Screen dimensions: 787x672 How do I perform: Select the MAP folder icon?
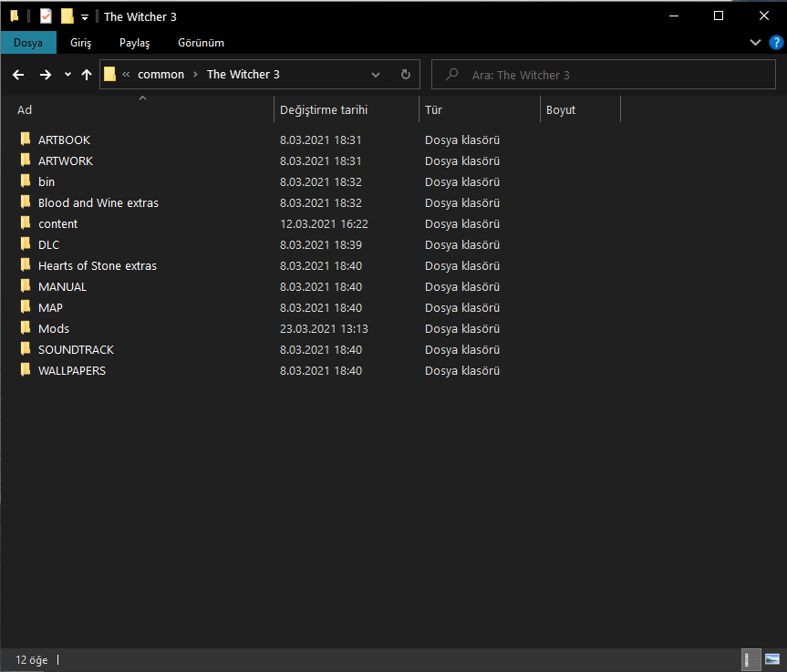(26, 307)
